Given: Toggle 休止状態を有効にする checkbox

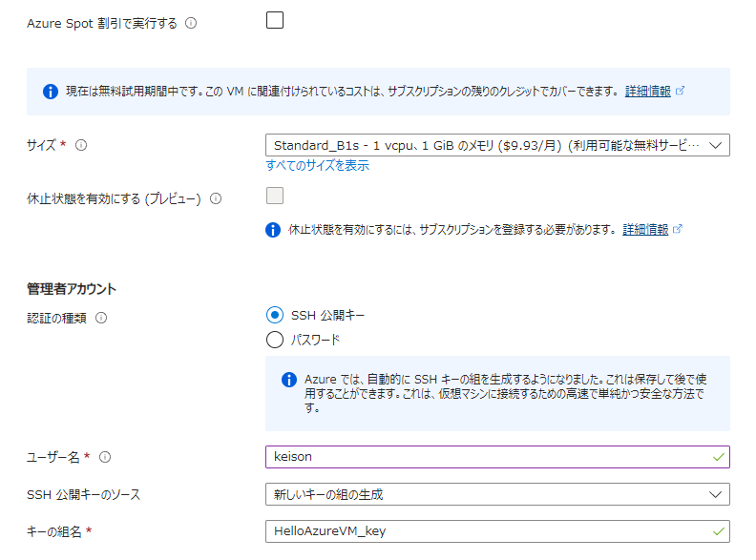Looking at the screenshot, I should (275, 197).
